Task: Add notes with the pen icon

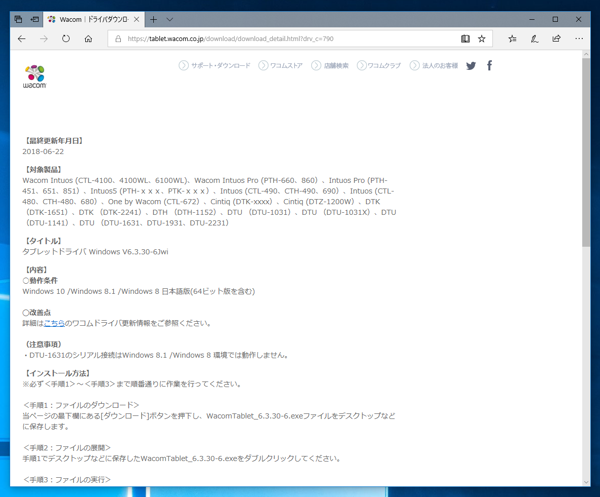Action: point(534,39)
